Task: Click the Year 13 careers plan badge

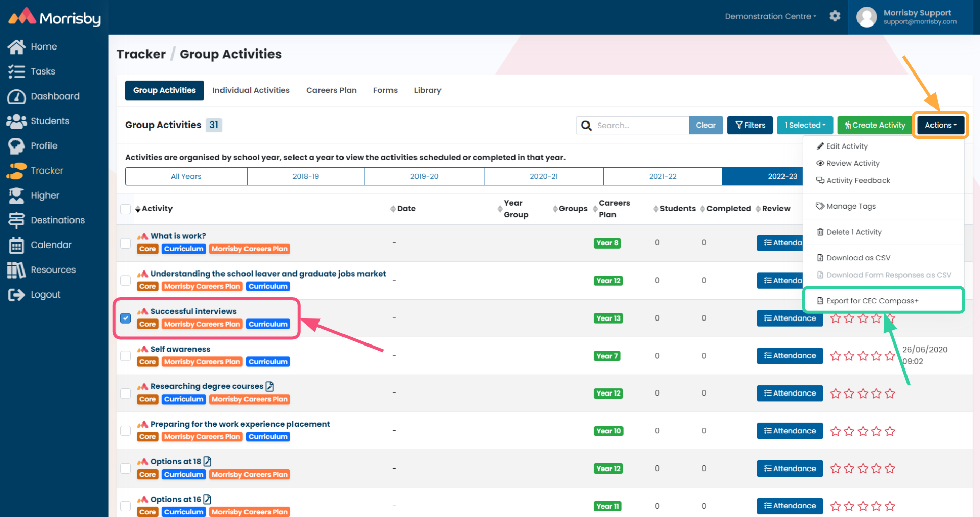Action: [x=608, y=318]
